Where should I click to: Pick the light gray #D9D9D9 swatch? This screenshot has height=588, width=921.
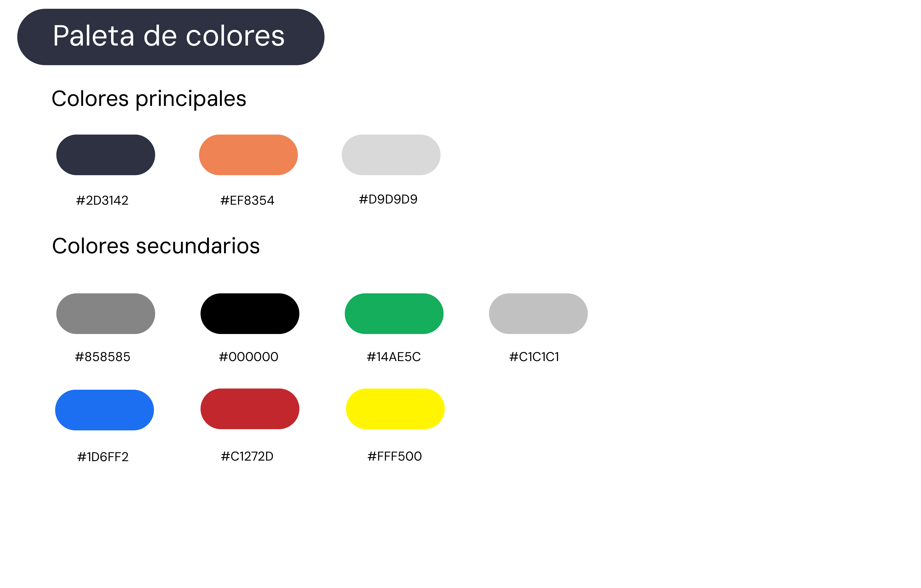pyautogui.click(x=391, y=155)
